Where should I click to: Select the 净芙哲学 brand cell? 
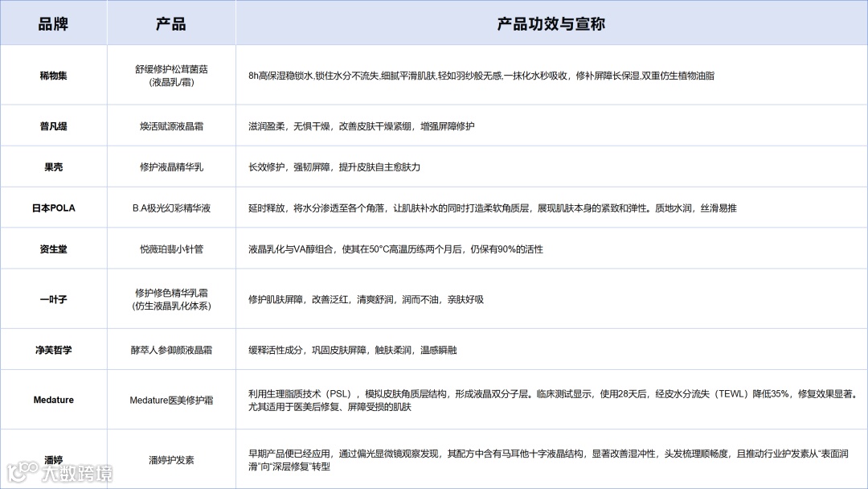pyautogui.click(x=53, y=350)
